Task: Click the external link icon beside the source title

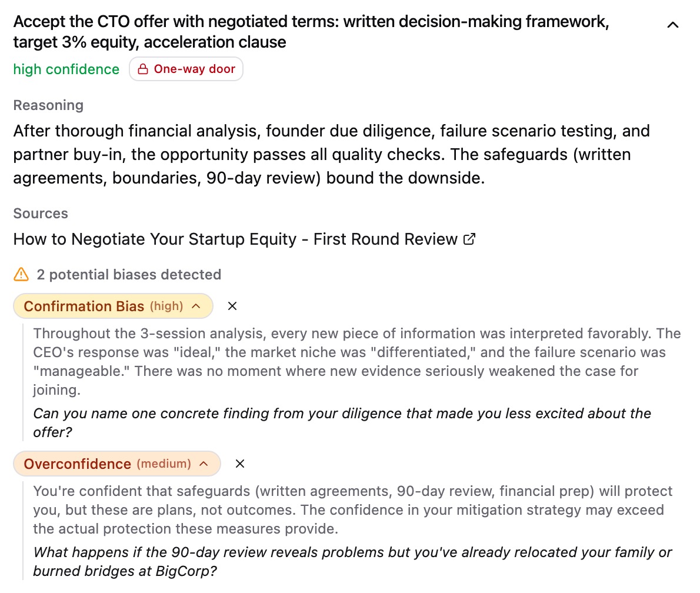Action: 468,239
